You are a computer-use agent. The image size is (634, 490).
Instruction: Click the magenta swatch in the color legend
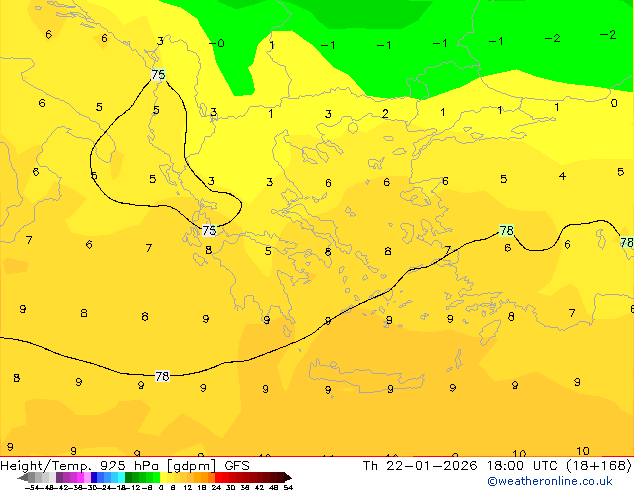80,478
